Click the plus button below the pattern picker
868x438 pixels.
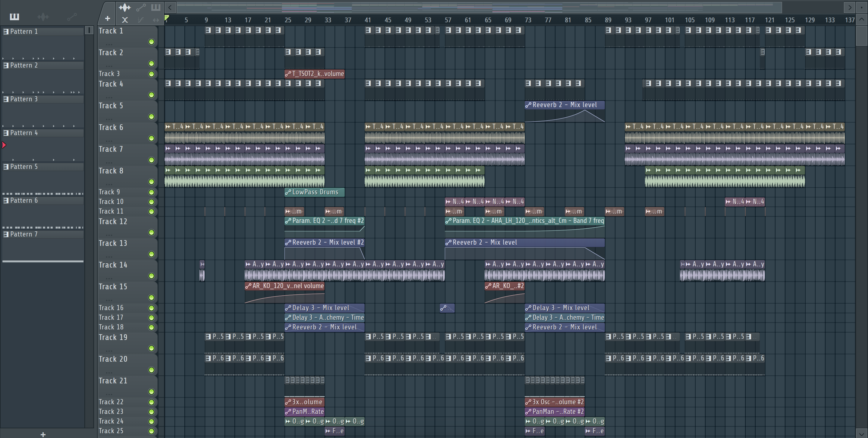click(43, 434)
